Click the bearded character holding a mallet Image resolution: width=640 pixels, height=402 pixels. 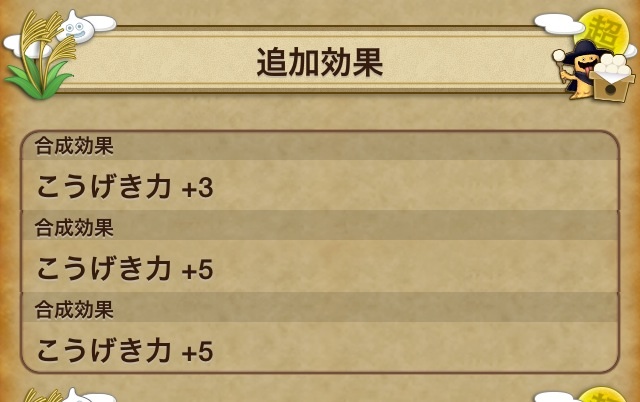click(578, 67)
